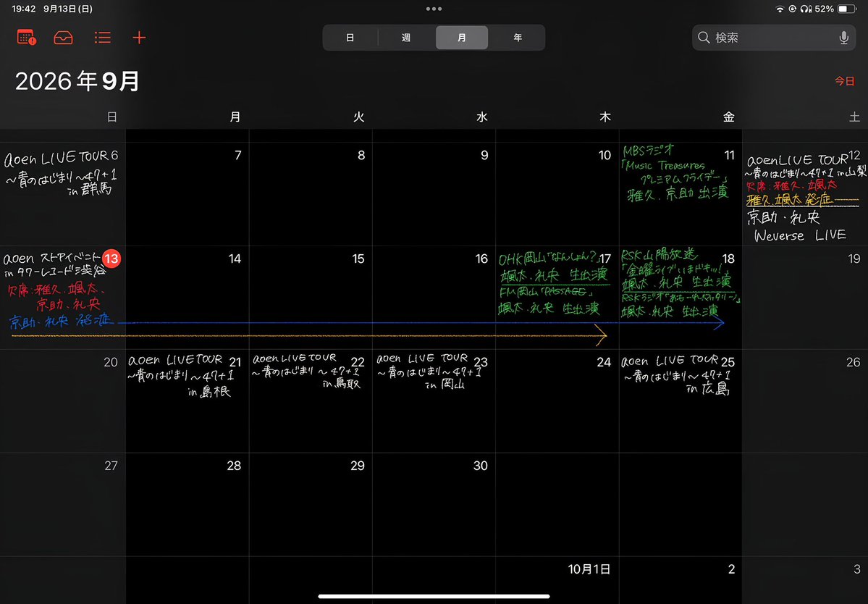This screenshot has height=604, width=868.
Task: Select September 20 day cell
Action: 62,401
